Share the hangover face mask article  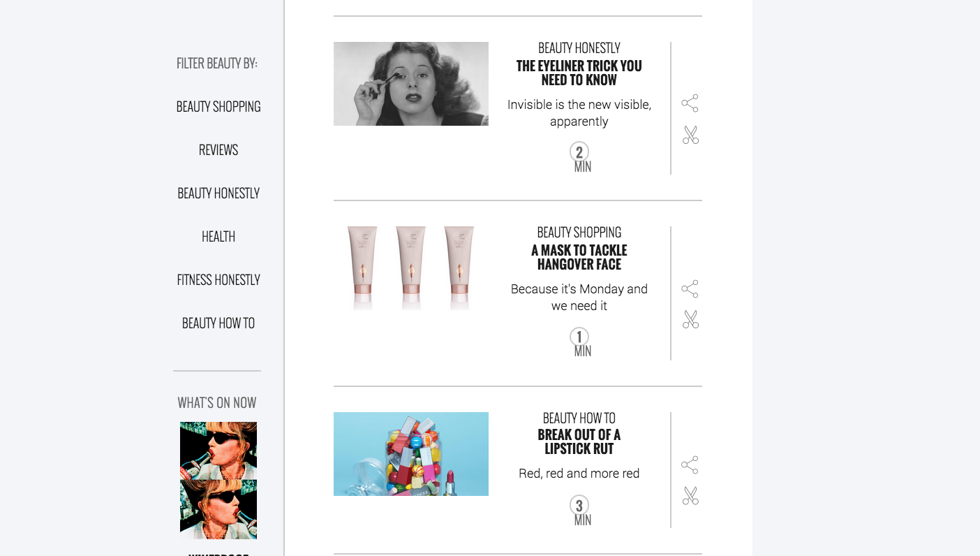point(690,289)
